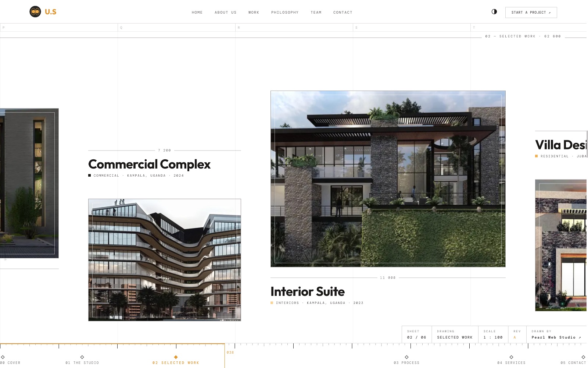The width and height of the screenshot is (588, 368).
Task: Click the Contact link in the top navigation
Action: [x=343, y=13]
